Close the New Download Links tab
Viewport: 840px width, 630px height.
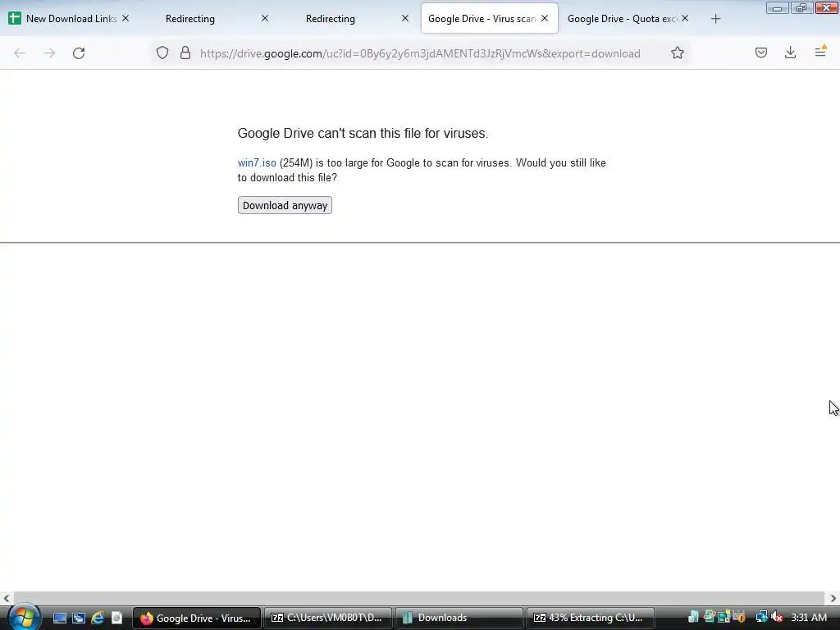tap(126, 18)
